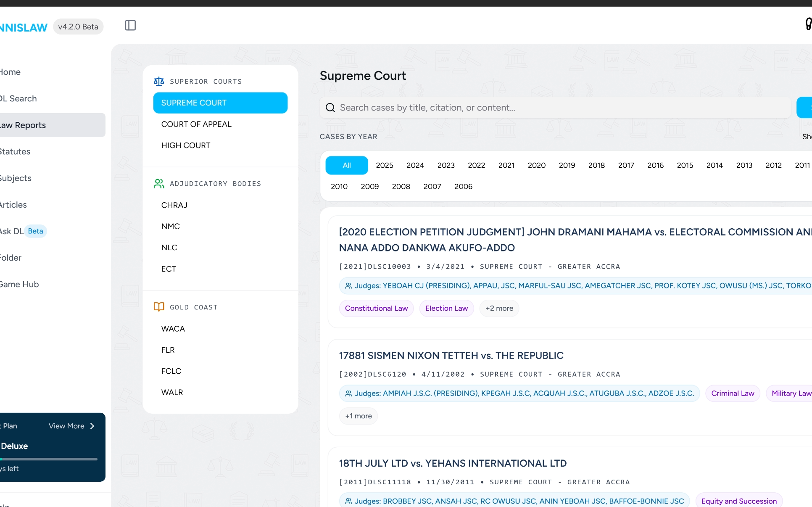Screen dimensions: 812x507
Task: Expand View More plan chevron
Action: (92, 426)
